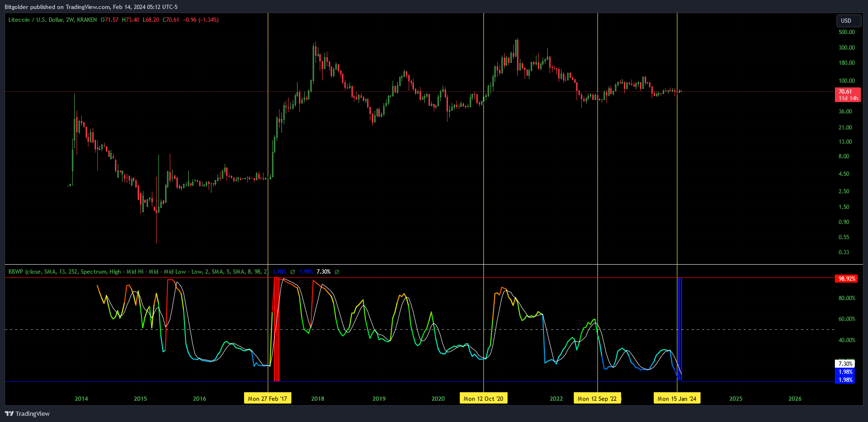Click the 0.55 price axis label
The height and width of the screenshot is (422, 868).
(x=844, y=237)
